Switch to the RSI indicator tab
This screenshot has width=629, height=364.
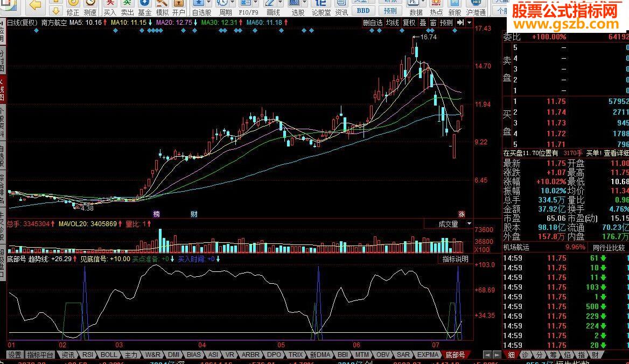87,355
